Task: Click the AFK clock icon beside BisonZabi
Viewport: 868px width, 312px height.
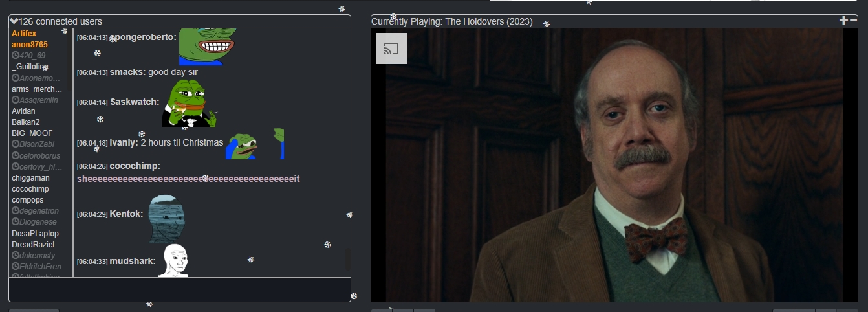Action: tap(16, 144)
